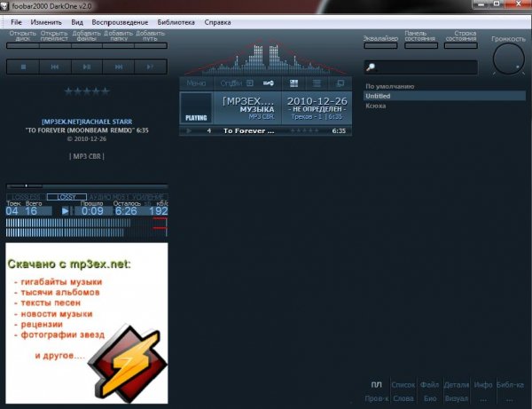Skip to the previous track
The width and height of the screenshot is (532, 409).
55,67
